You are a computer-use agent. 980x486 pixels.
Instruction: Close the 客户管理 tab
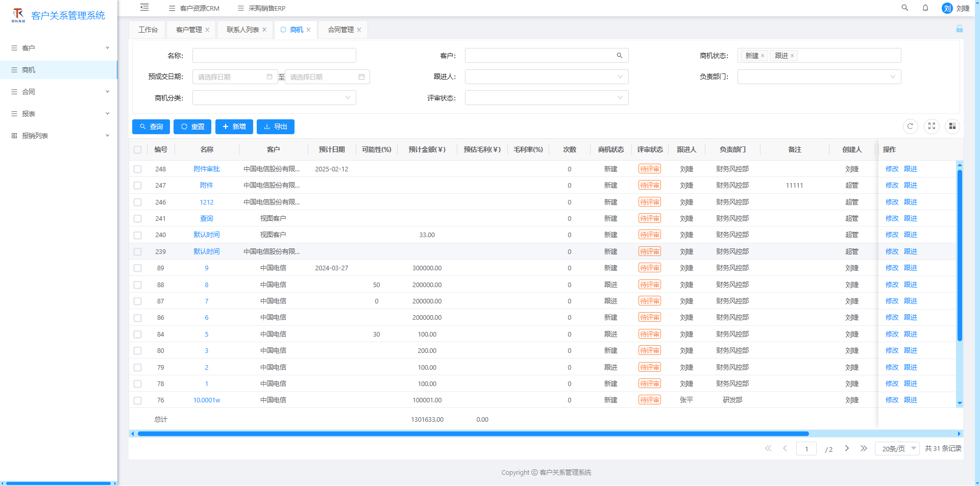click(x=207, y=30)
